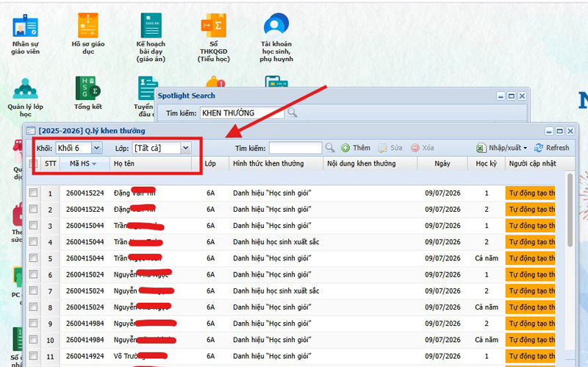Toggle the select-all header checkbox
This screenshot has width=588, height=367.
pyautogui.click(x=33, y=163)
